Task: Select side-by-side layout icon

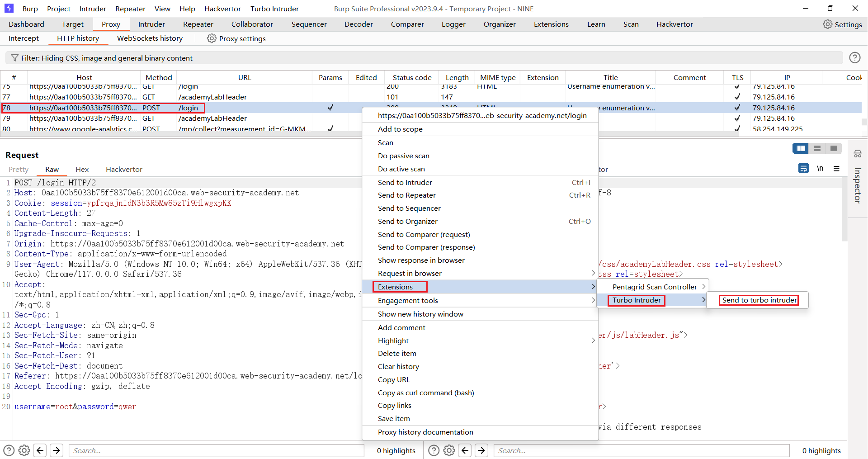Action: click(801, 148)
